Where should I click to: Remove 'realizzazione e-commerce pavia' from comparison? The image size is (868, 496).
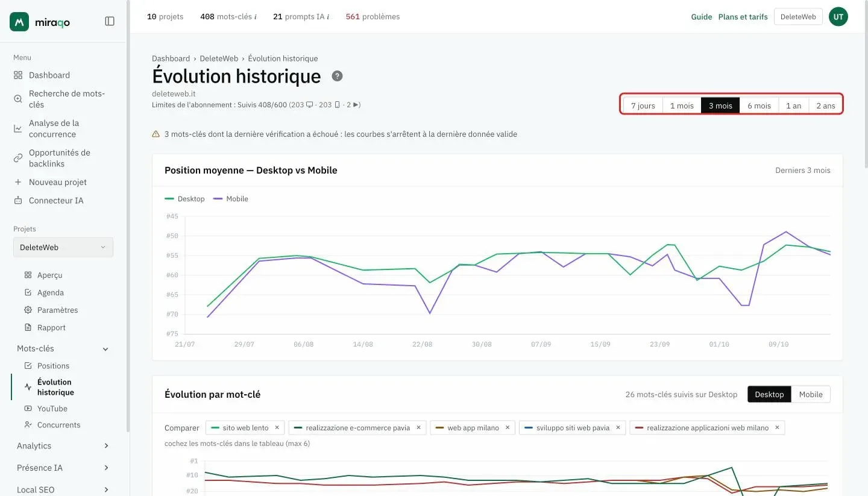(418, 428)
